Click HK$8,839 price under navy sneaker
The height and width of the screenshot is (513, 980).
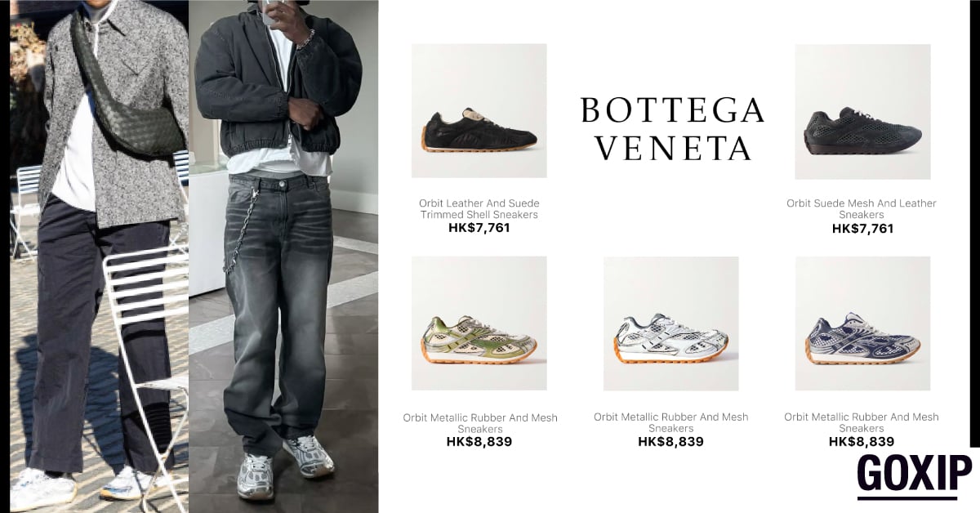pyautogui.click(x=862, y=442)
